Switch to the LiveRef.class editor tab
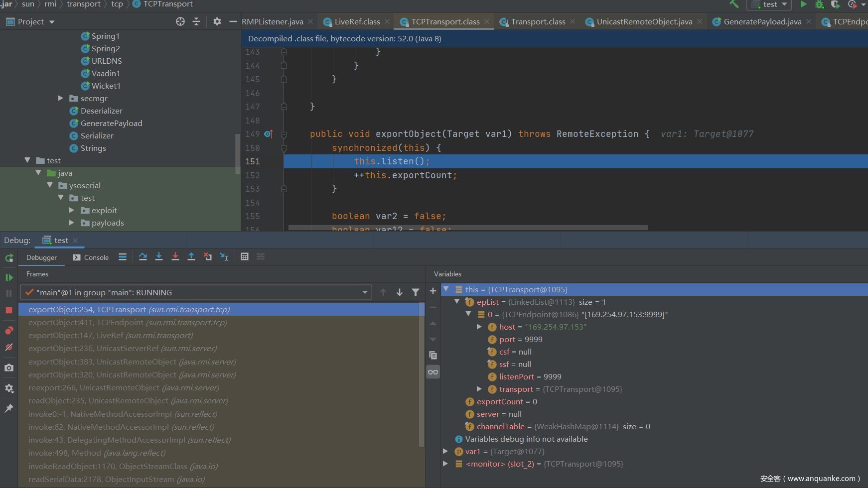The width and height of the screenshot is (868, 488). point(357,22)
